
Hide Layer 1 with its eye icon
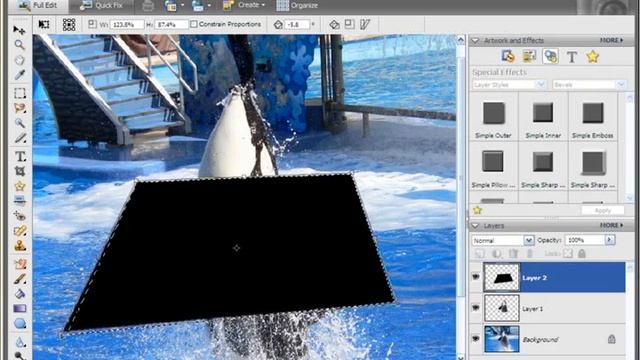point(476,308)
